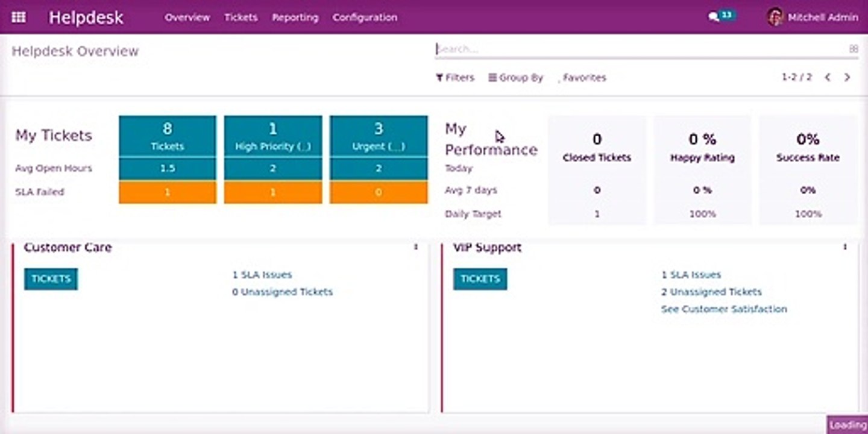Open Customer Care 1 SLA Issues link
The image size is (868, 434).
262,275
